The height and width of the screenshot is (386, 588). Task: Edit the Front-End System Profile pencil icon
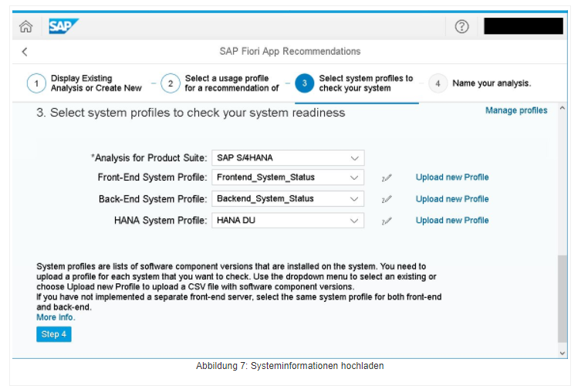387,178
